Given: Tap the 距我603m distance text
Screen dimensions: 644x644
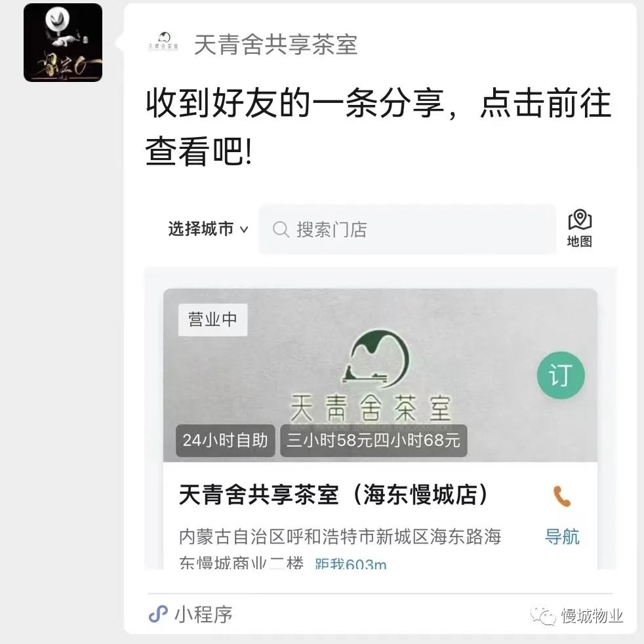Looking at the screenshot, I should 351,563.
